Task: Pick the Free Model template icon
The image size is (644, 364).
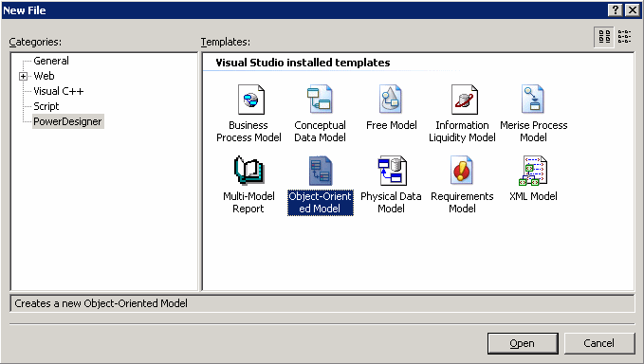Action: (x=391, y=100)
